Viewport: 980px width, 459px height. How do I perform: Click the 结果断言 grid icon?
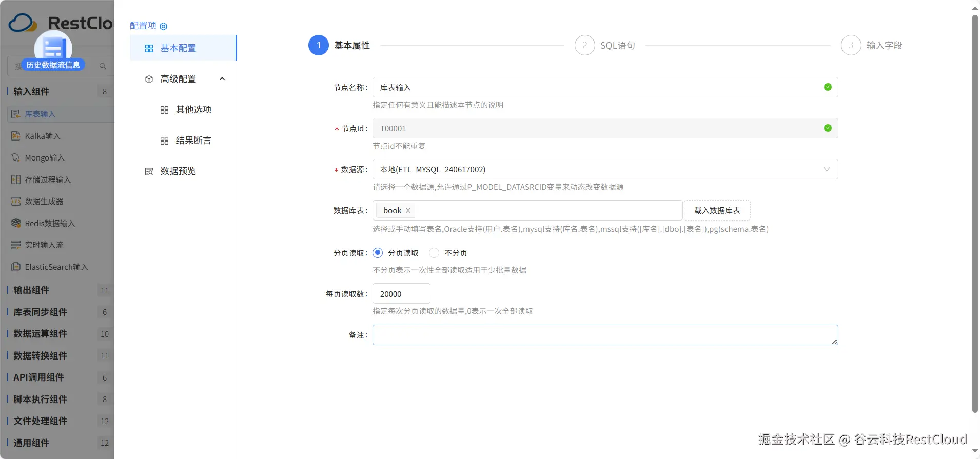pyautogui.click(x=164, y=141)
